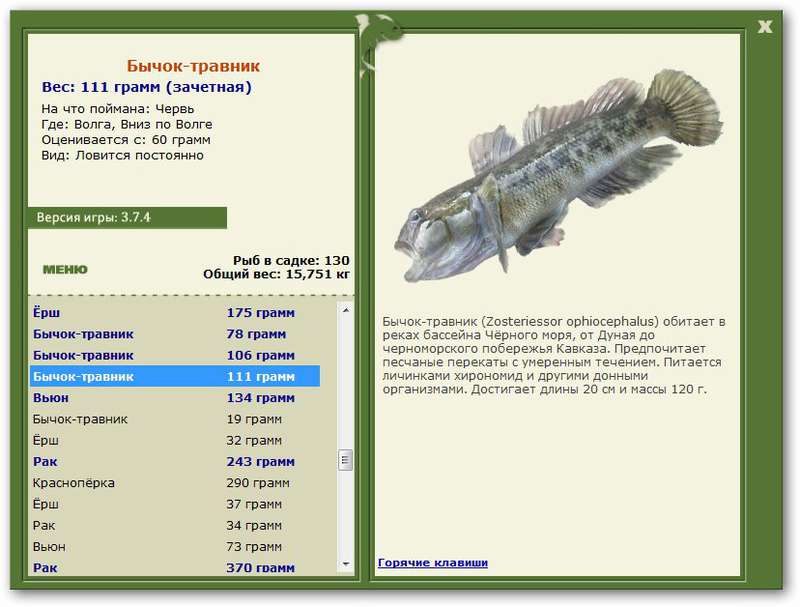This screenshot has height=607, width=800.
Task: Click the scroll-up arrow of the fish list
Action: click(345, 310)
